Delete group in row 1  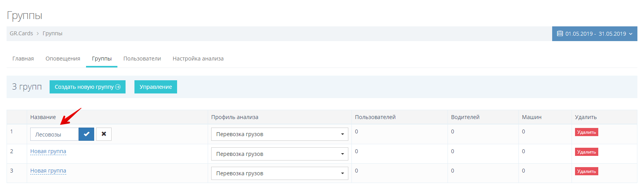click(587, 132)
